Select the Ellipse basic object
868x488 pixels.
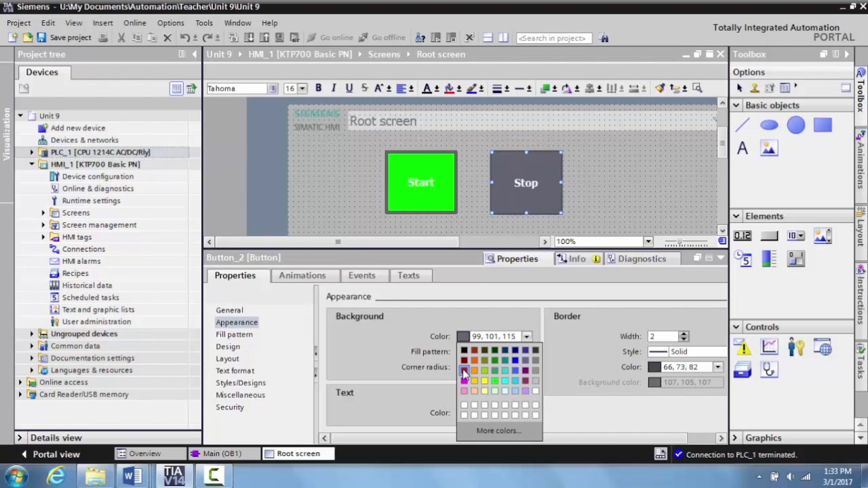tap(769, 125)
